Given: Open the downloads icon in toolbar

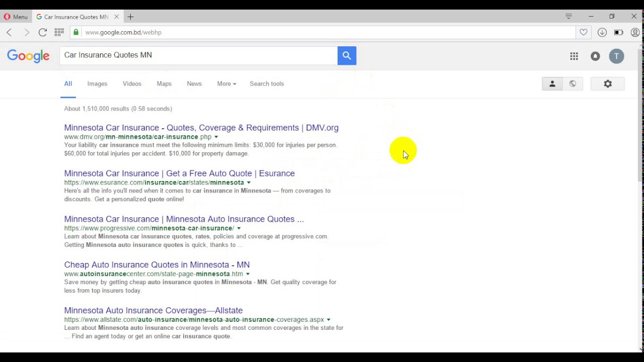Looking at the screenshot, I should click(602, 32).
